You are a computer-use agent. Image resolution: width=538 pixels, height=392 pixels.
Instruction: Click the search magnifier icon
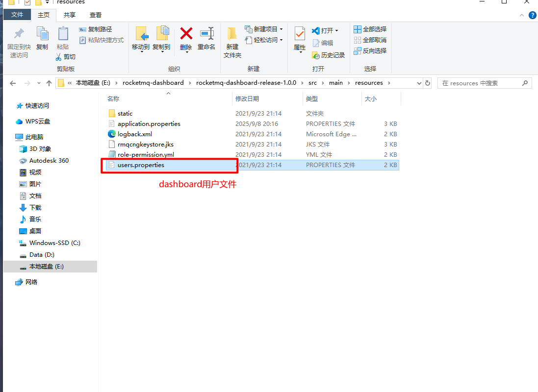[525, 83]
